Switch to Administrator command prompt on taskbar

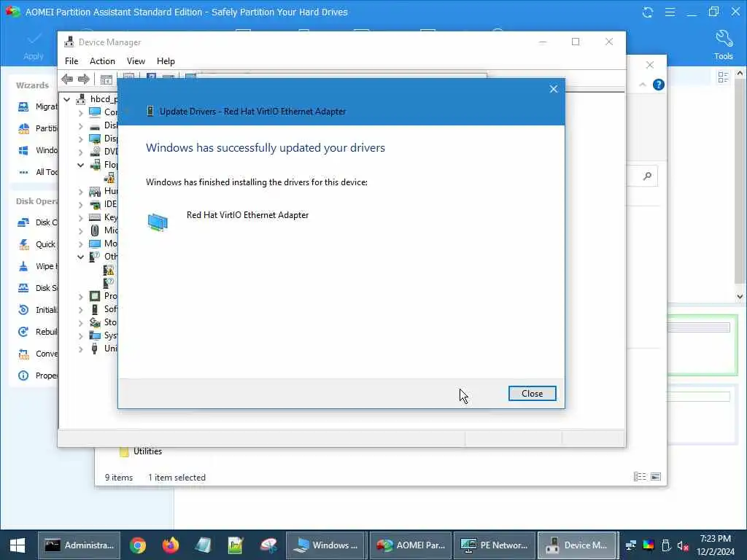[x=79, y=545]
